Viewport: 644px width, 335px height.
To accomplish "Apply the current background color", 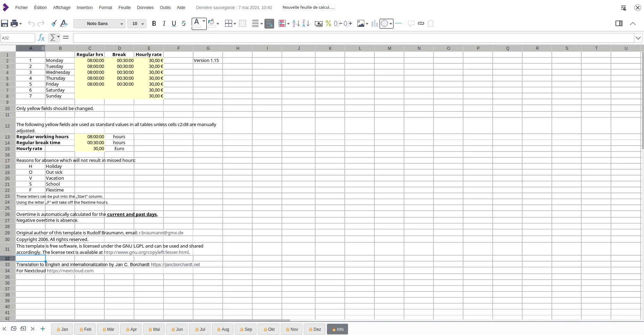I will [211, 24].
